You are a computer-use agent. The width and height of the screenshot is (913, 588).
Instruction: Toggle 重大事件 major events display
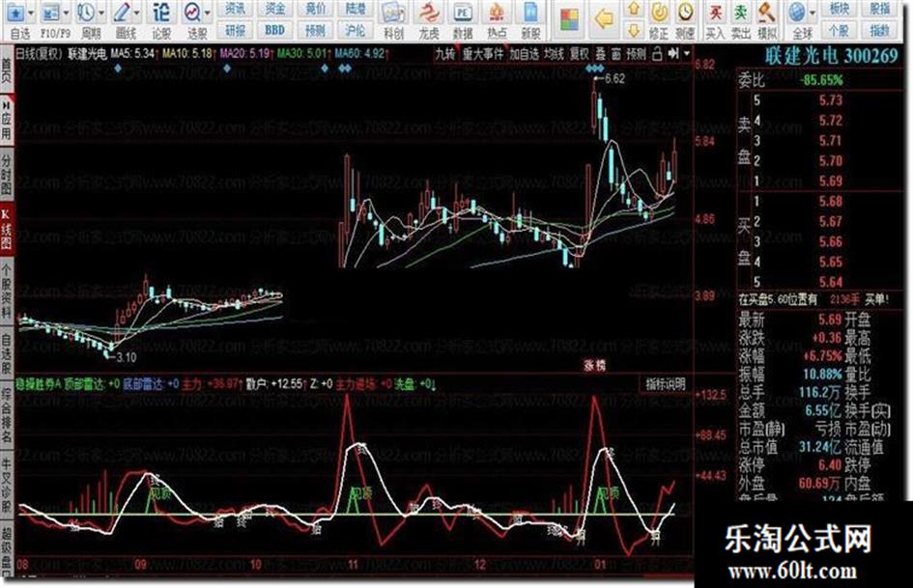483,54
